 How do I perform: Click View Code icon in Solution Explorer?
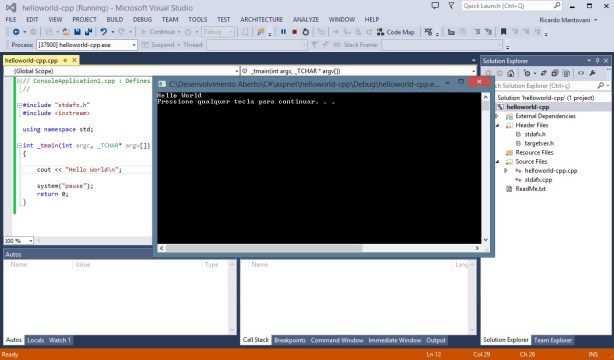coord(581,73)
